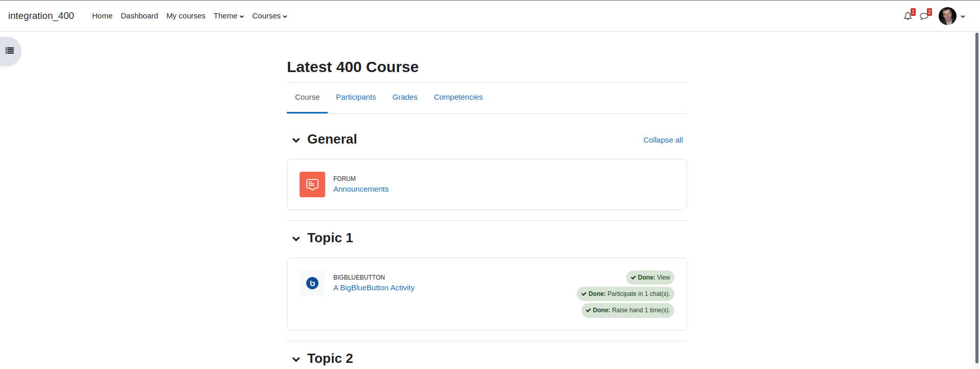Click Done: Participate in 1 chat(s) badge
The height and width of the screenshot is (369, 980).
point(625,294)
